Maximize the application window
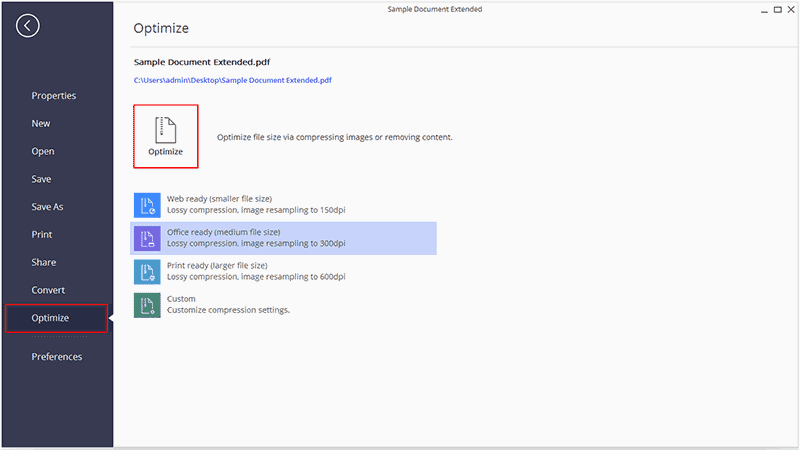 point(778,10)
